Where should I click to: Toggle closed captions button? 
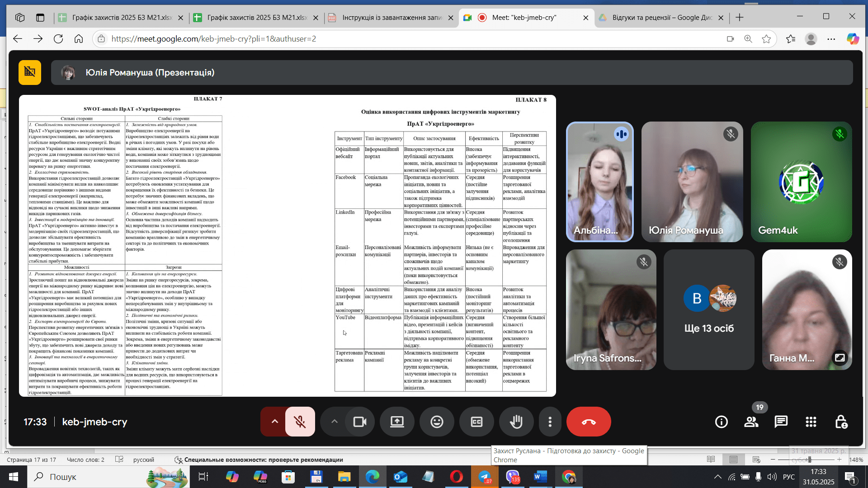pos(476,422)
